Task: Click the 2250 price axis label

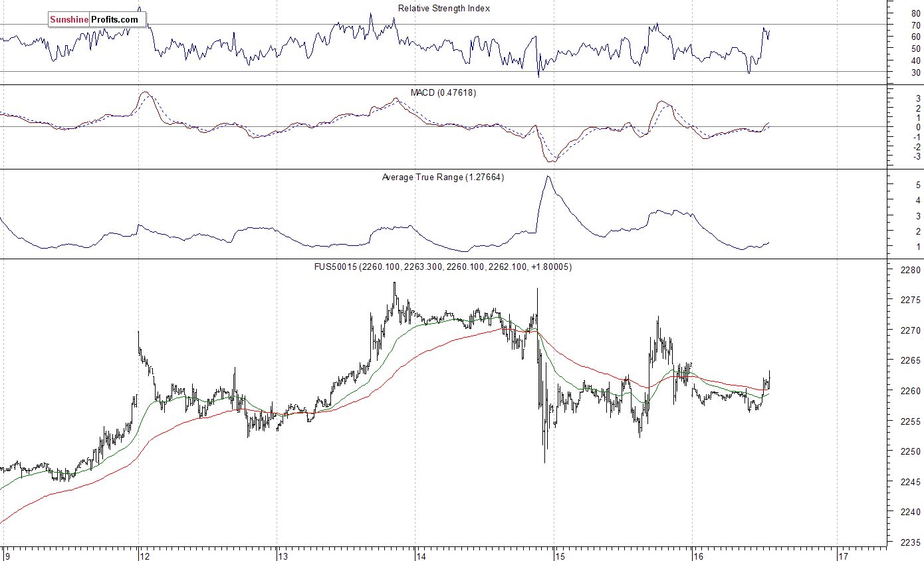Action: tap(912, 452)
